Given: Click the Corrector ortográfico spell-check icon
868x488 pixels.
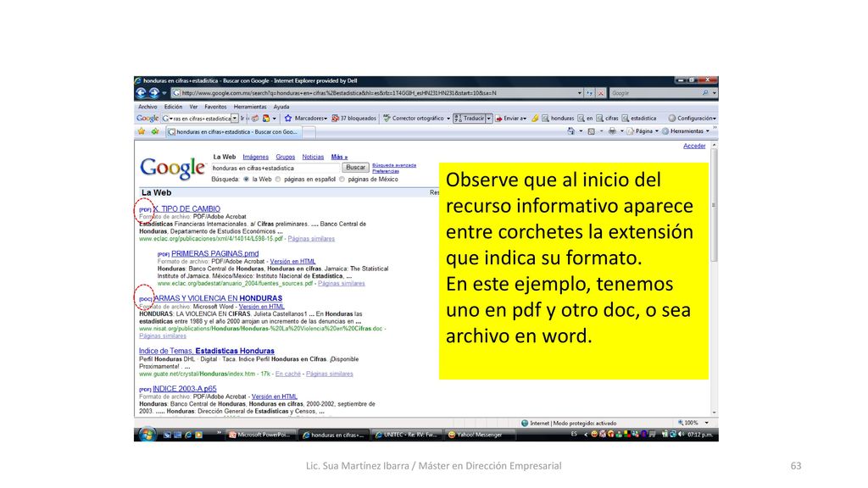Looking at the screenshot, I should pos(387,118).
